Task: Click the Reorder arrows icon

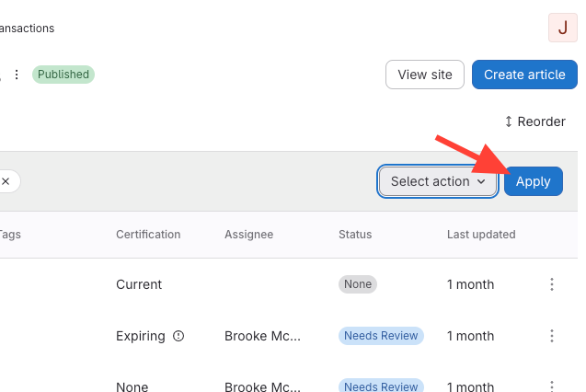Action: 508,121
